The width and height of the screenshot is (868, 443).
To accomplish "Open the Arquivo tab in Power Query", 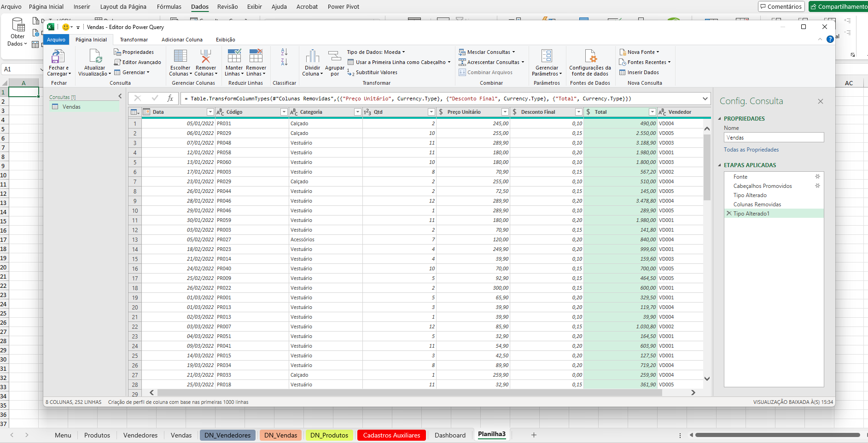I will pos(56,40).
